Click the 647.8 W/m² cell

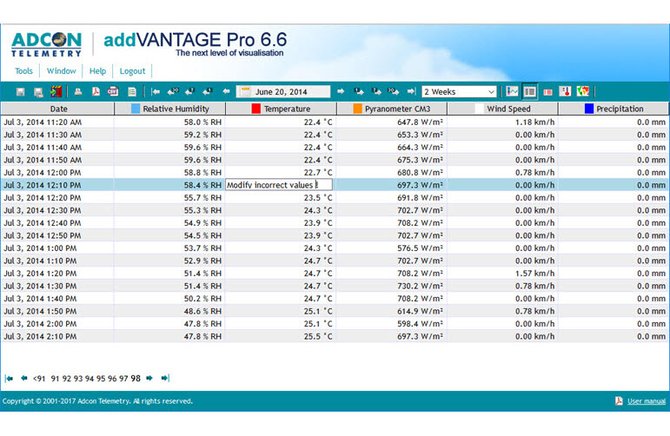pos(392,122)
